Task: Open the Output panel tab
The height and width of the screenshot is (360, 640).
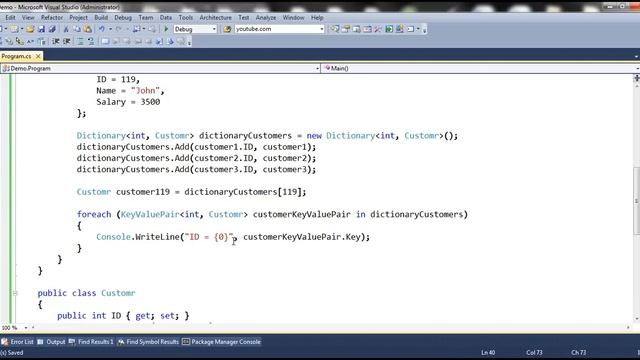Action: (x=51, y=342)
